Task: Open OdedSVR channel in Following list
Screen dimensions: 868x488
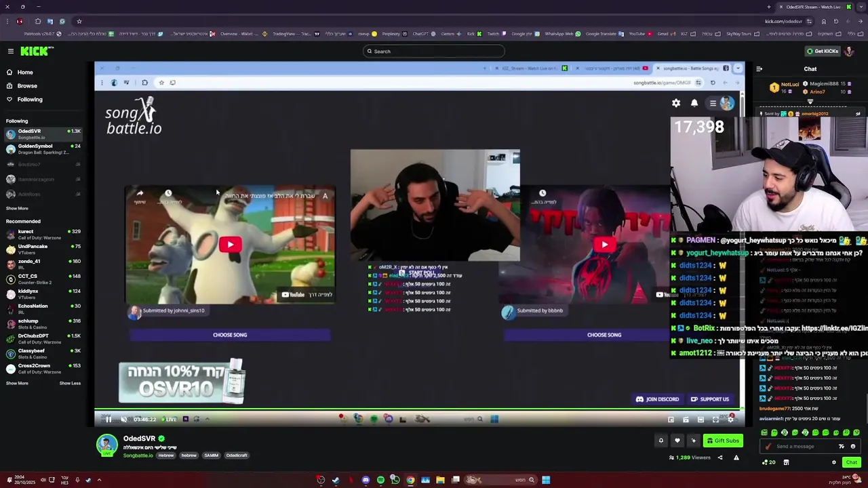Action: click(43, 134)
